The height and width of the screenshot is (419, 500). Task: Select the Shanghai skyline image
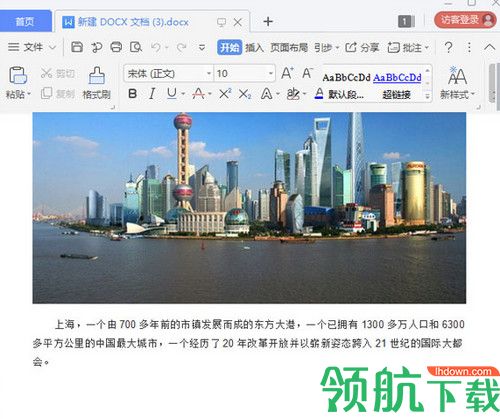click(x=249, y=208)
